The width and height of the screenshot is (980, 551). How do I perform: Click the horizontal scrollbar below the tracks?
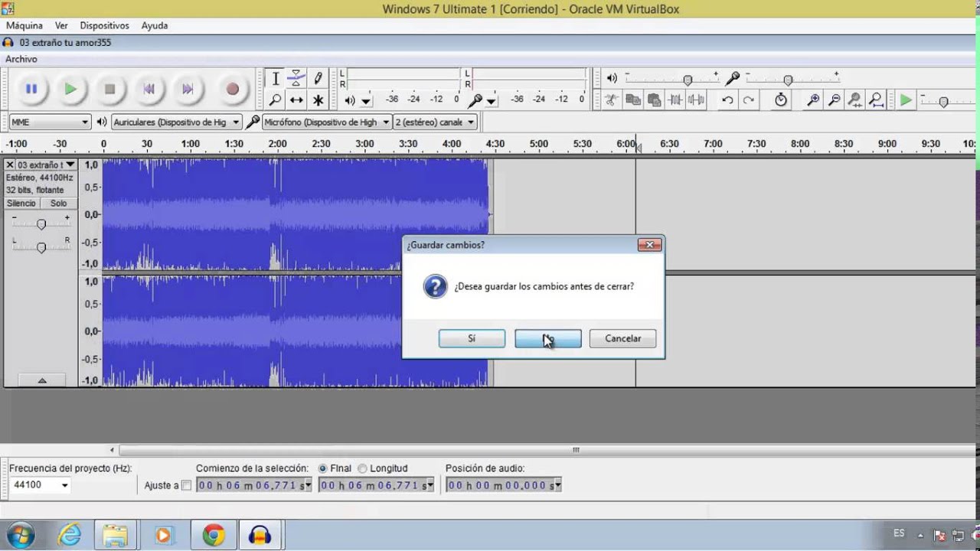pyautogui.click(x=576, y=450)
